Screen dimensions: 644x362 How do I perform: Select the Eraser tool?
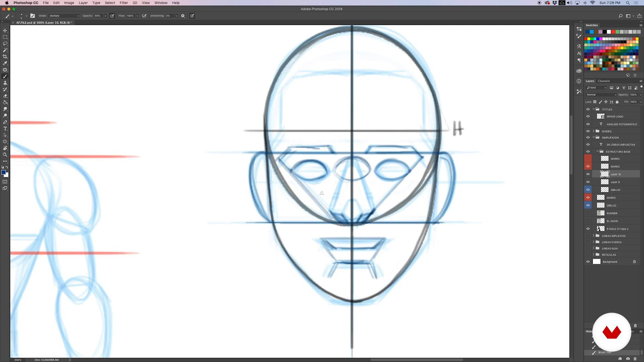click(x=5, y=96)
